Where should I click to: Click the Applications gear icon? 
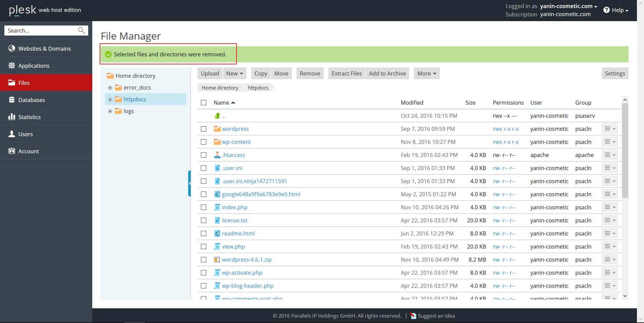(12, 65)
